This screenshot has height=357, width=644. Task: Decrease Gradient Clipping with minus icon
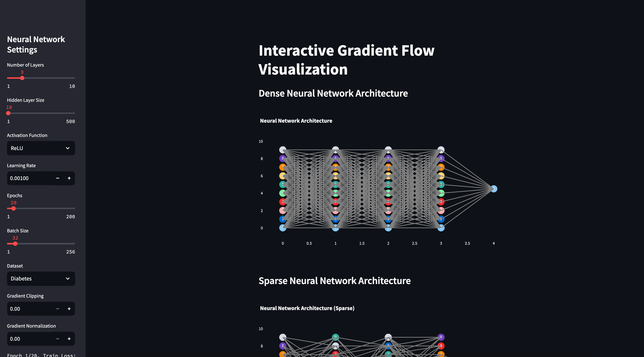pyautogui.click(x=57, y=309)
